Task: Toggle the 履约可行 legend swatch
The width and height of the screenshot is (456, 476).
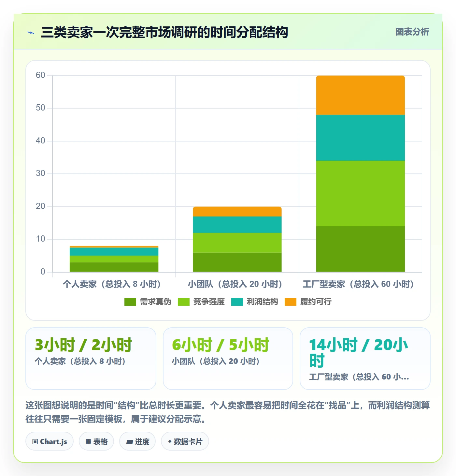Action: point(290,302)
